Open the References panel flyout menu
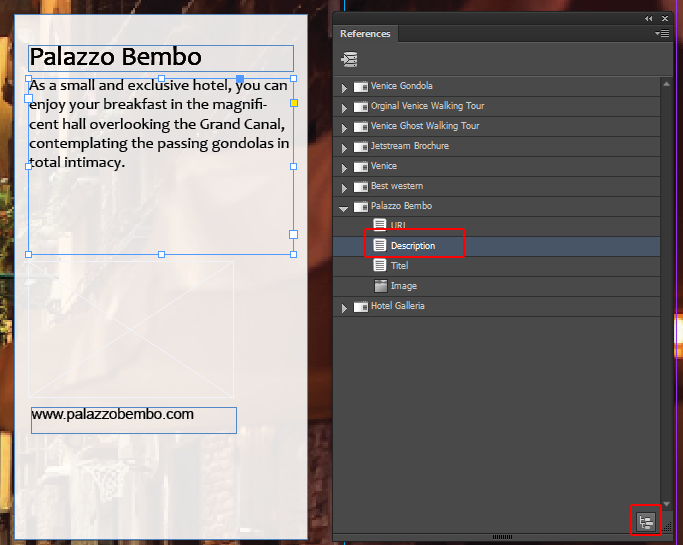Viewport: 683px width, 545px height. pyautogui.click(x=662, y=34)
